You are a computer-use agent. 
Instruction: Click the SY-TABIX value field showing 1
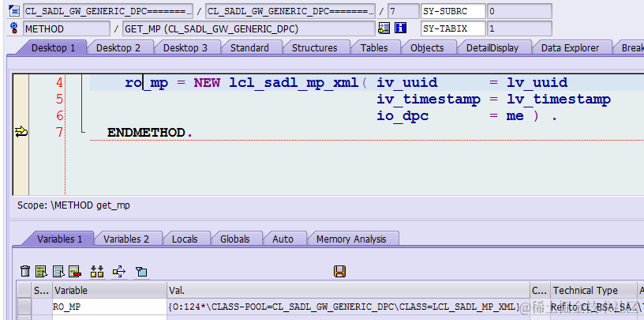[519, 28]
